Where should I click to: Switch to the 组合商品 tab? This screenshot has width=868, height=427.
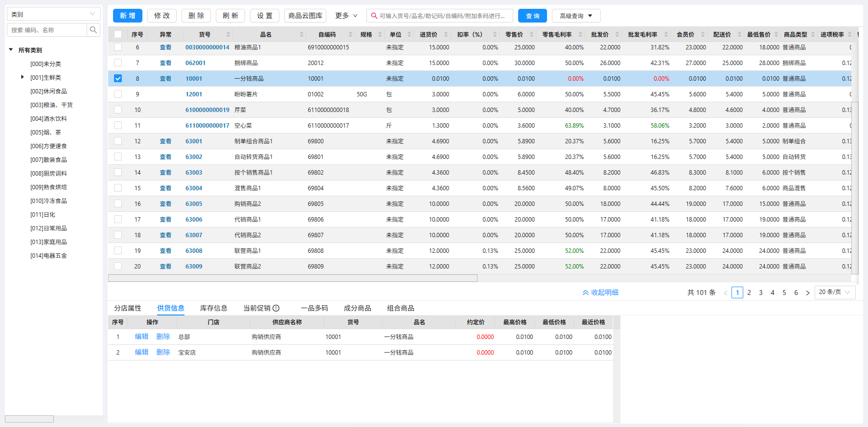click(401, 308)
